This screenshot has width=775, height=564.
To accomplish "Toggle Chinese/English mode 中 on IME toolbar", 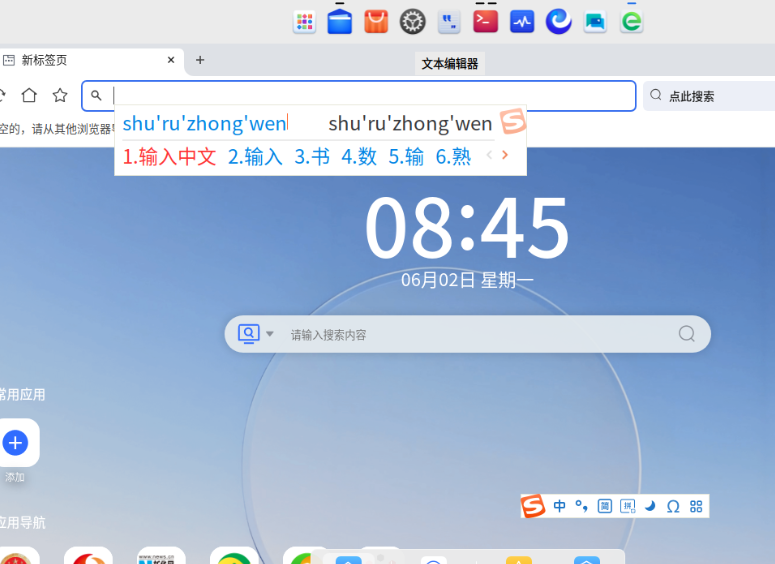I will pos(560,506).
